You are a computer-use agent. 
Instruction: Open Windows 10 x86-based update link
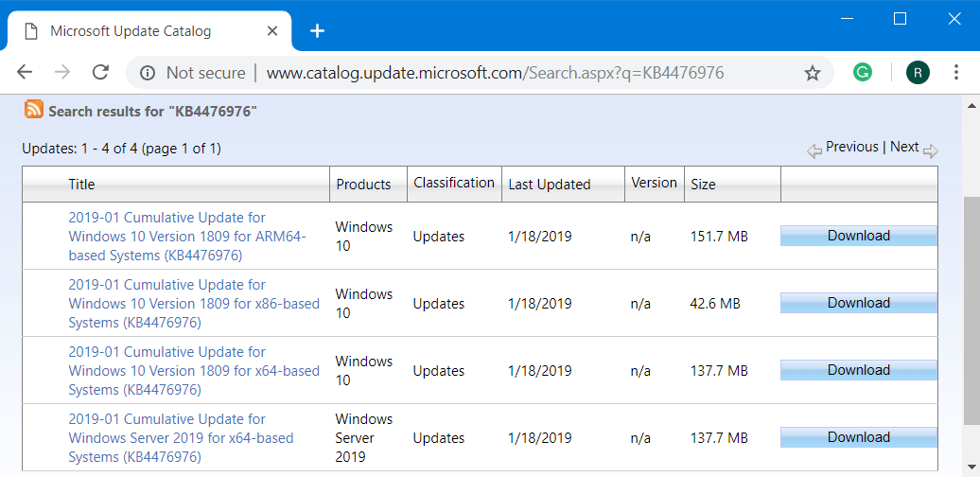coord(194,304)
